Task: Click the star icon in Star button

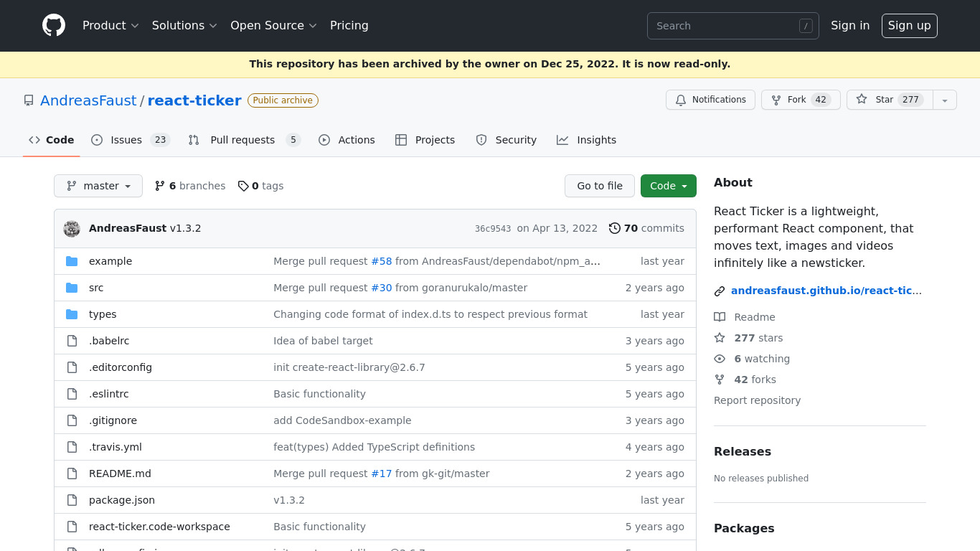Action: click(862, 100)
